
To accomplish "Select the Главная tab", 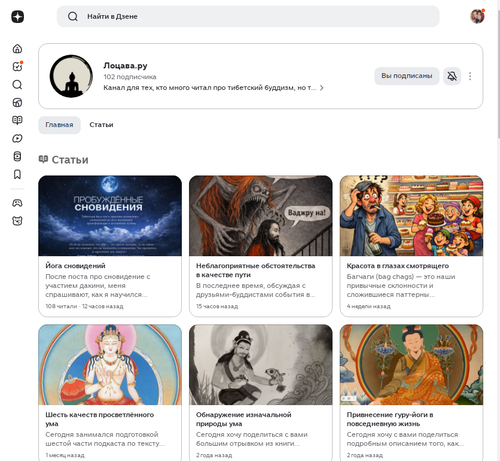I will pos(59,125).
